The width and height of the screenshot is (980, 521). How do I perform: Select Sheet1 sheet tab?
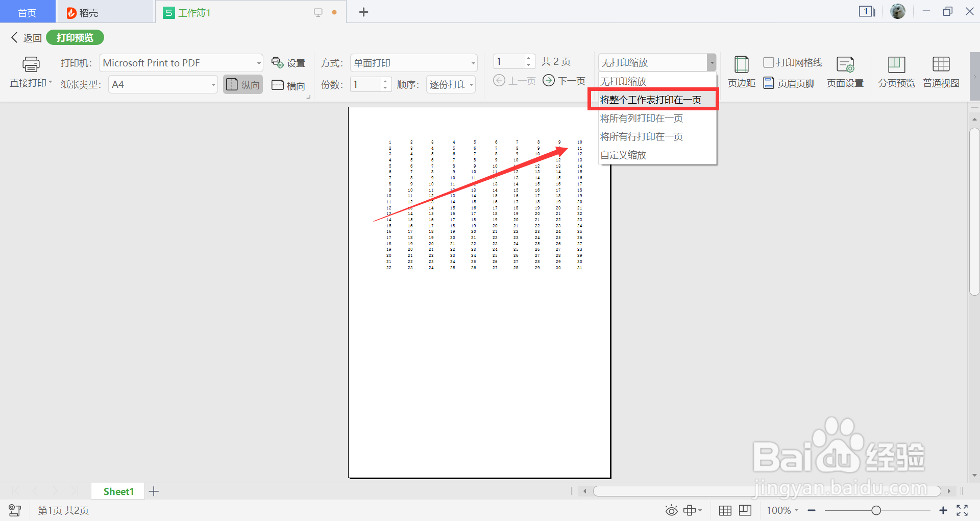[x=118, y=491]
